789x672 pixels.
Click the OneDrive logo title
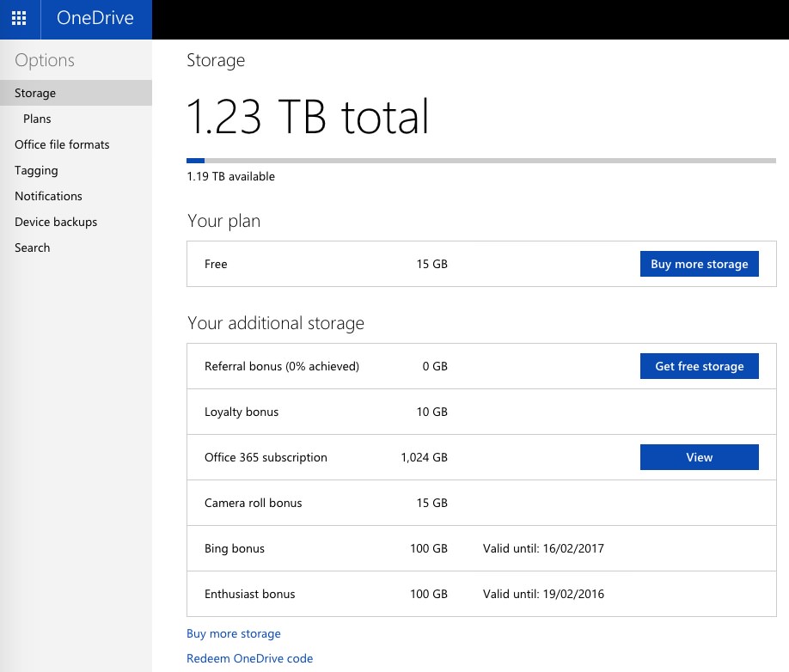coord(95,18)
